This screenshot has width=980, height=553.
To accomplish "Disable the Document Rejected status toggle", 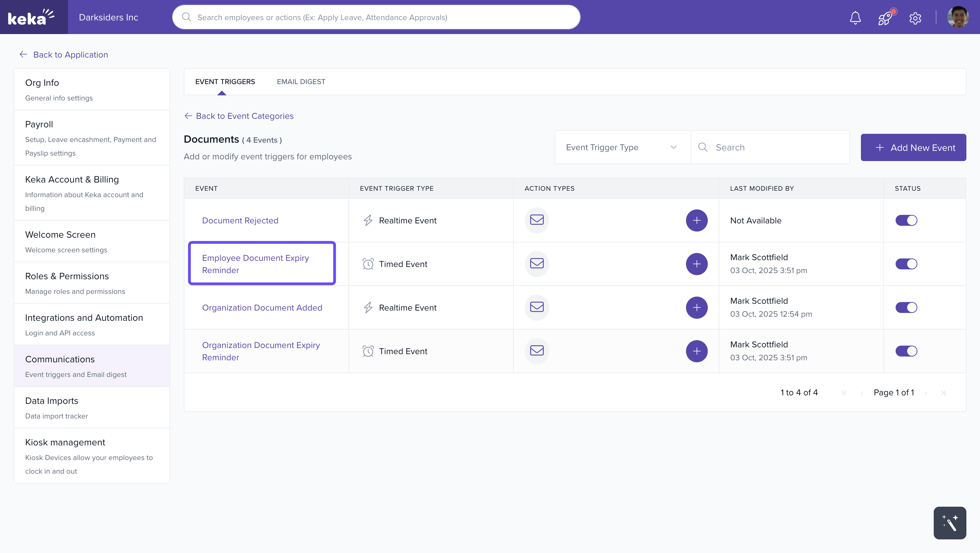I will tap(906, 220).
